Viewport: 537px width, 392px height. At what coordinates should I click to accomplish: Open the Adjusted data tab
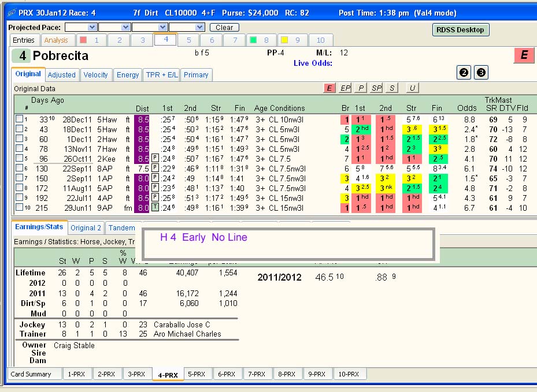tap(62, 75)
